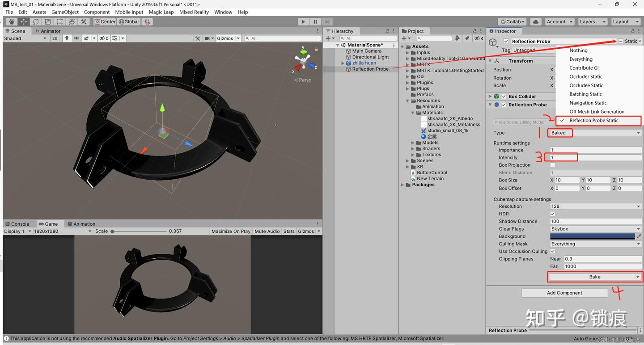Click the Collab button
644x345 pixels.
512,21
